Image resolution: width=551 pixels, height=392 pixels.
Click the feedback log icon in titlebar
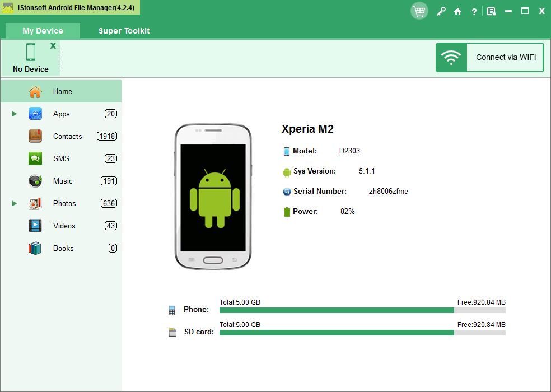(x=491, y=11)
